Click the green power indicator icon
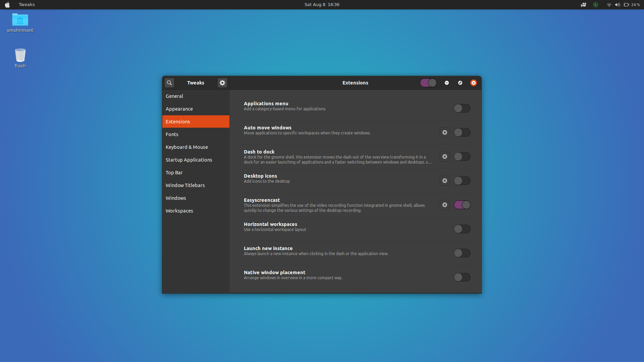The image size is (644, 362). (596, 5)
